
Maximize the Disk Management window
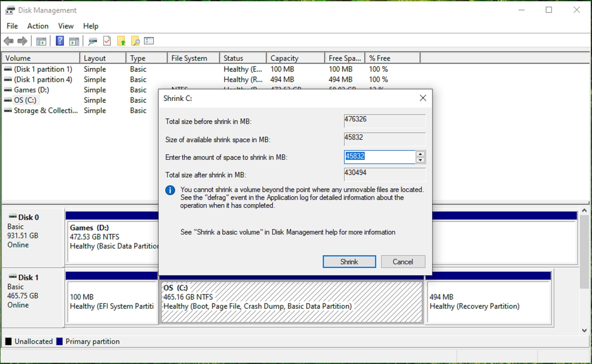pyautogui.click(x=549, y=10)
